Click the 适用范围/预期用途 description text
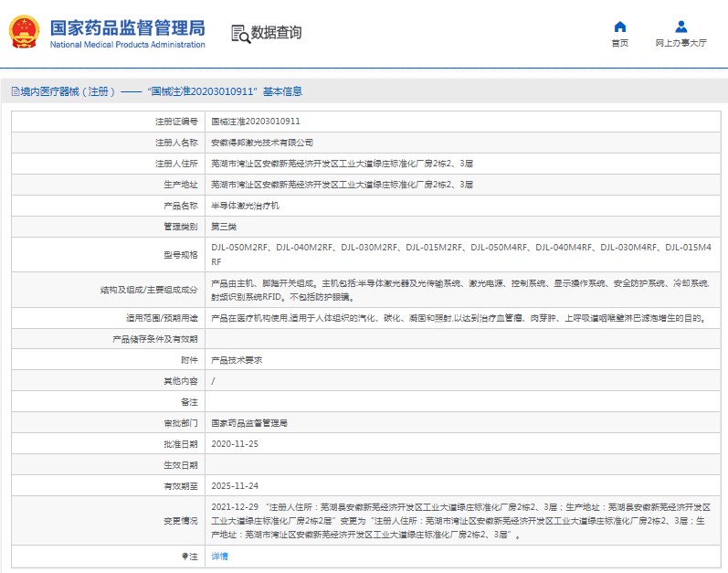 coord(459,318)
